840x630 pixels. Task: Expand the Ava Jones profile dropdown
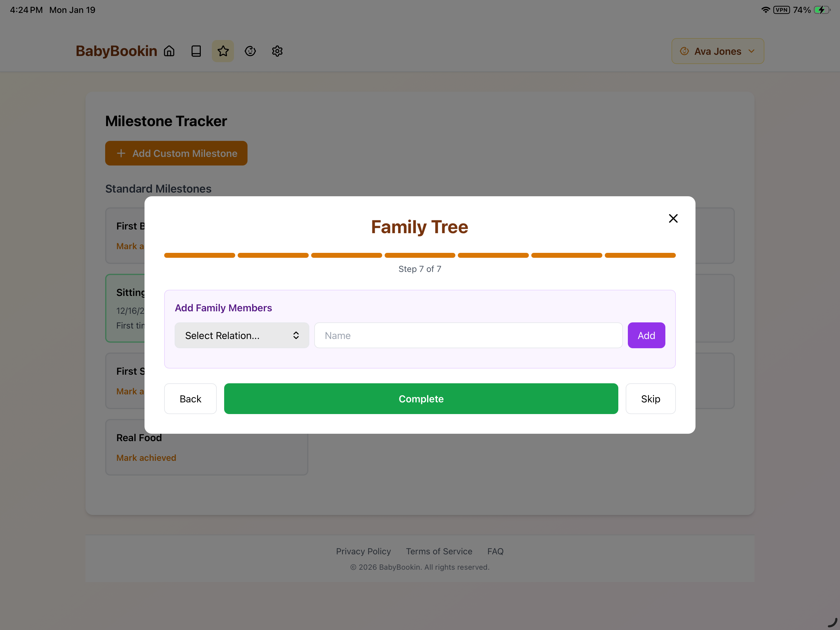click(x=717, y=51)
